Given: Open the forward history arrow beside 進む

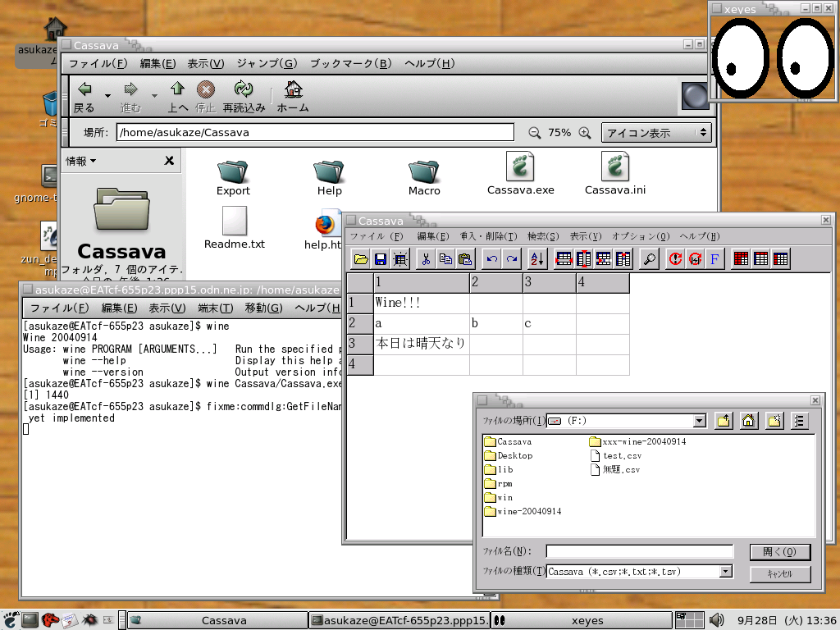Looking at the screenshot, I should point(154,96).
